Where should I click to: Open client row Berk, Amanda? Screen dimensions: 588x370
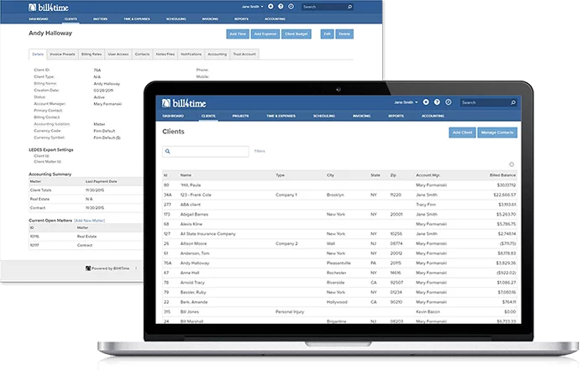pyautogui.click(x=339, y=302)
